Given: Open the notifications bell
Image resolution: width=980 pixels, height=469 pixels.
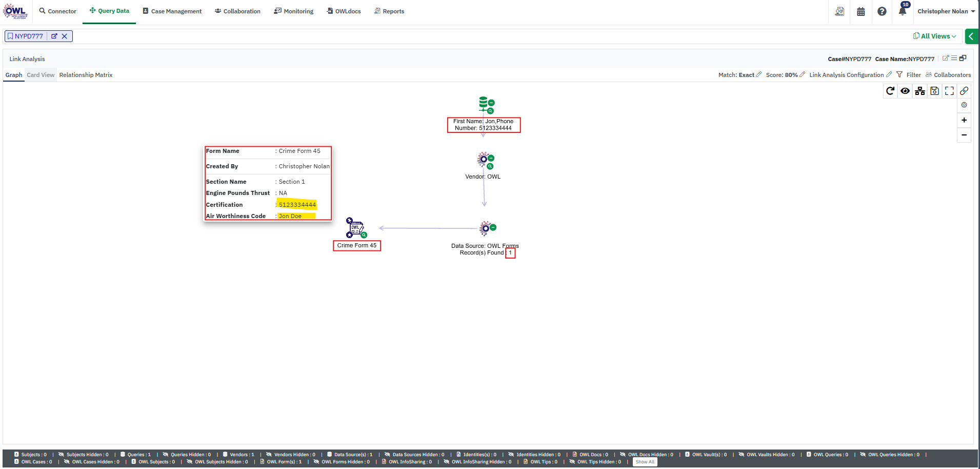Looking at the screenshot, I should pos(903,11).
